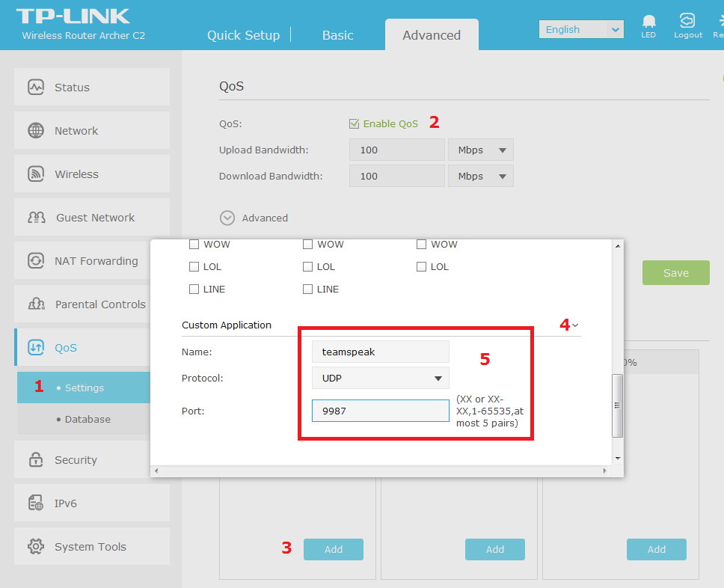Open Parental Controls via its icon
The image size is (724, 588).
tap(36, 304)
